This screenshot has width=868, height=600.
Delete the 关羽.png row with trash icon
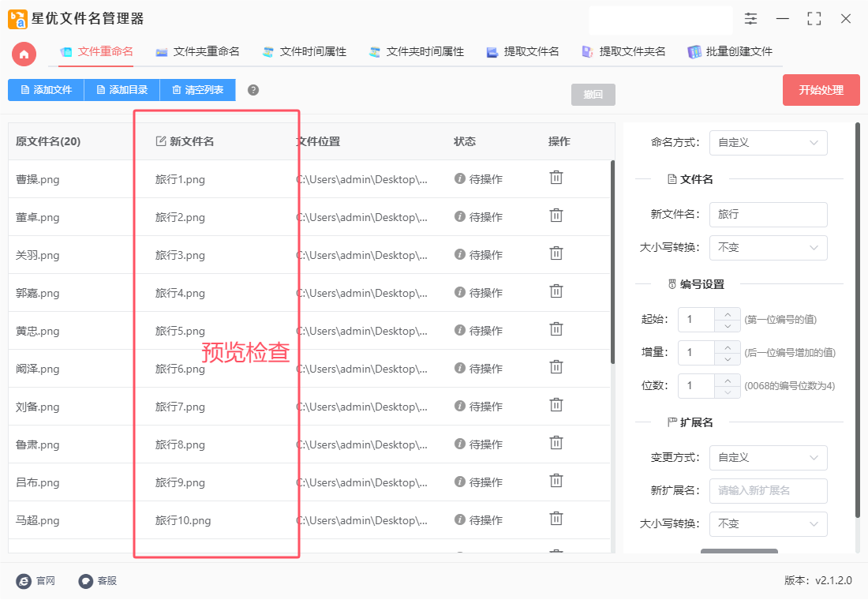[x=556, y=253]
